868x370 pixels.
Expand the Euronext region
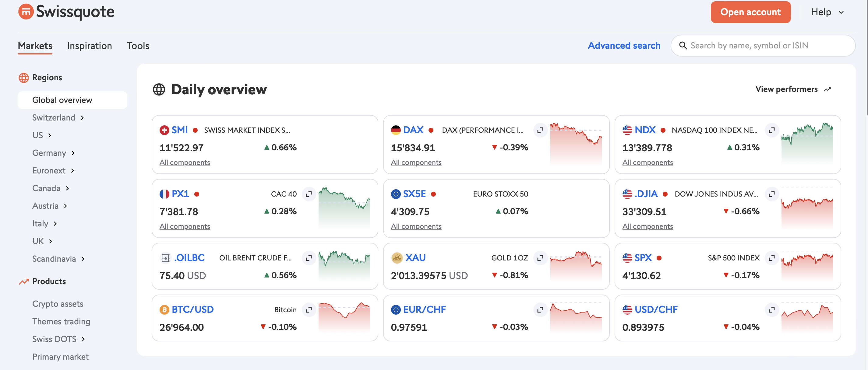pos(72,171)
